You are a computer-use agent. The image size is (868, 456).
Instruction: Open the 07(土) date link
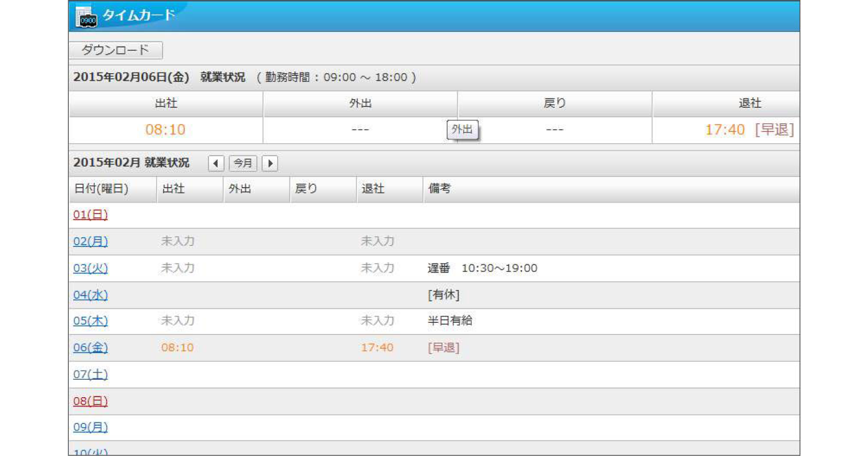(x=91, y=374)
